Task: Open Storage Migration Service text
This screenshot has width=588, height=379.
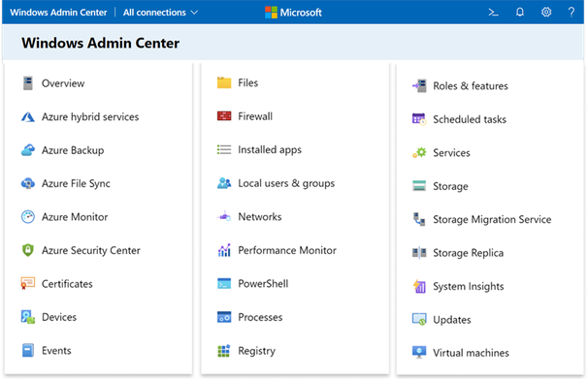Action: (492, 219)
